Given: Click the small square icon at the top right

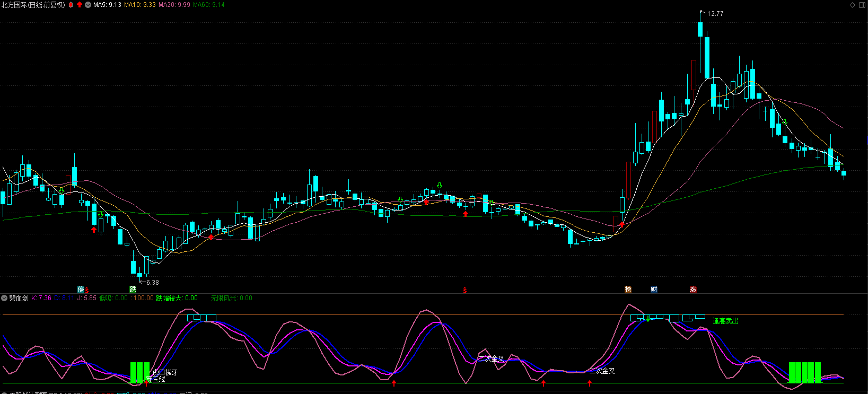Looking at the screenshot, I should [862, 5].
